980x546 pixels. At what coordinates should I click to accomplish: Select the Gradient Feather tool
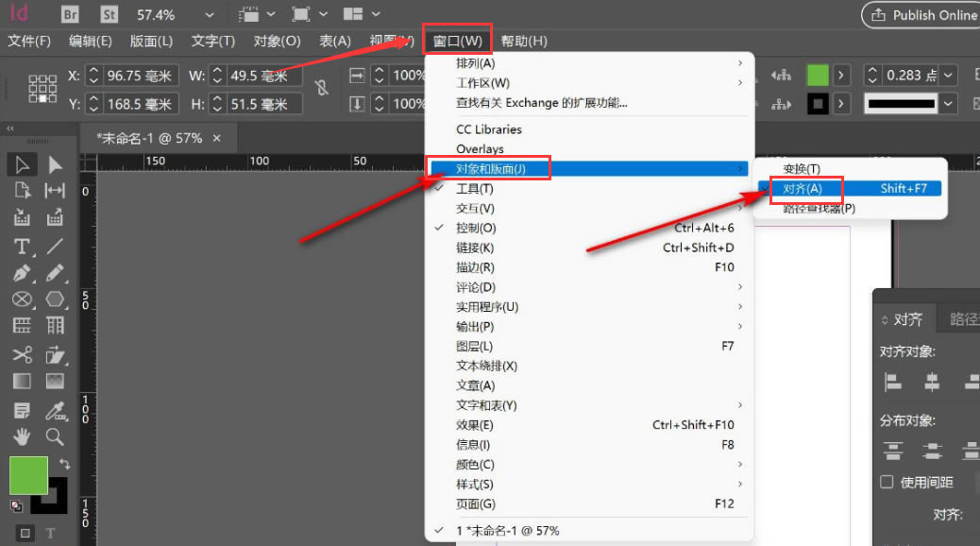55,381
